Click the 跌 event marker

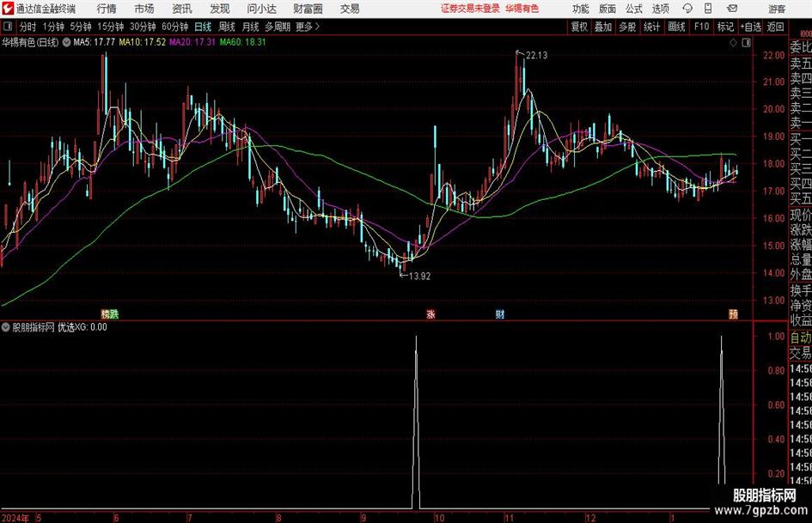(x=114, y=313)
